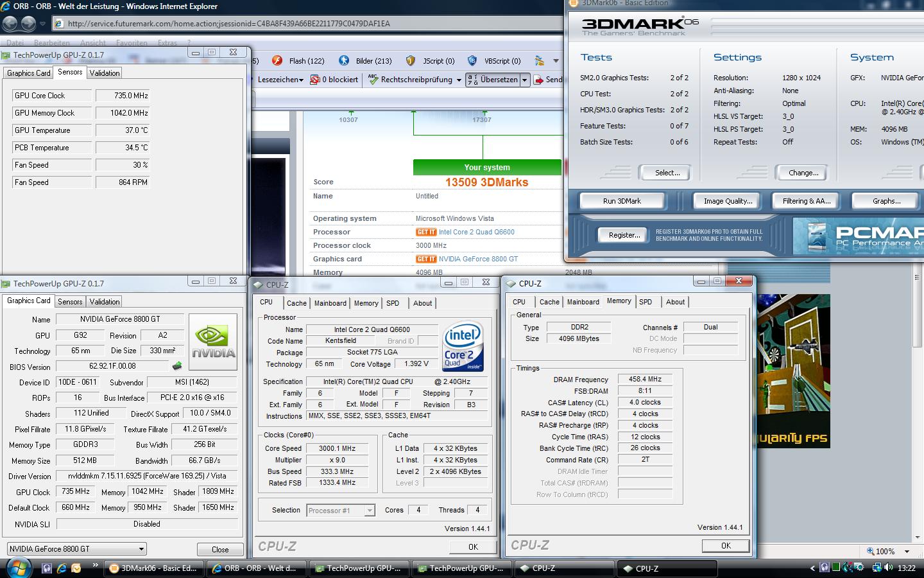Open Graphics Card tab in GPU-Z sensors window
The width and height of the screenshot is (924, 578).
[28, 73]
